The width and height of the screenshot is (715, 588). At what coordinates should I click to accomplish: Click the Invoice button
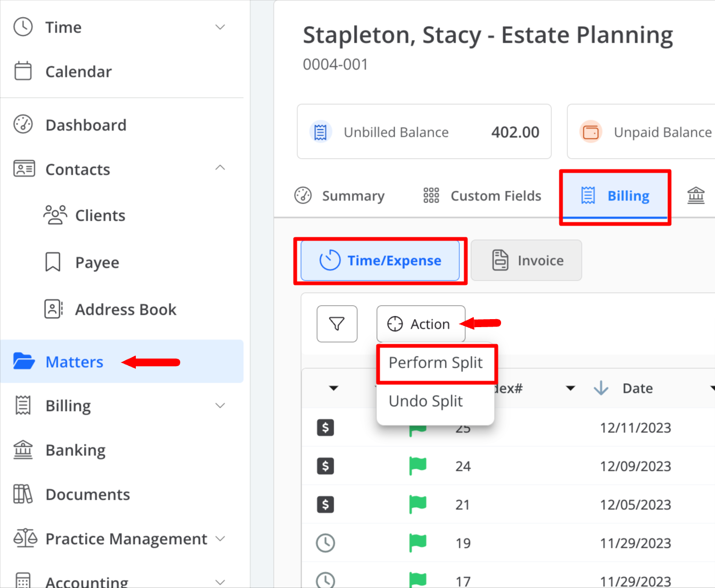(x=526, y=260)
